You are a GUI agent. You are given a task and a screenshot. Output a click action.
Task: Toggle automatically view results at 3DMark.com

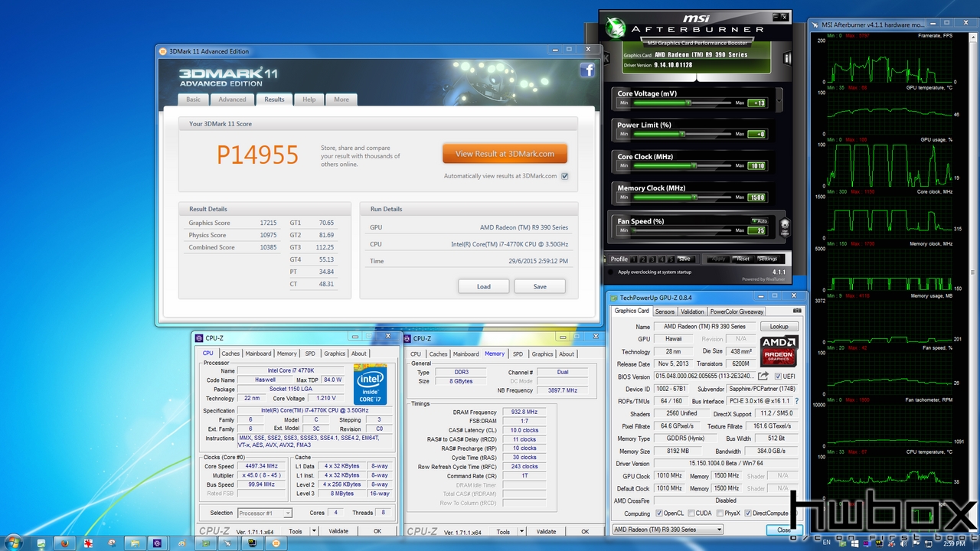tap(564, 176)
